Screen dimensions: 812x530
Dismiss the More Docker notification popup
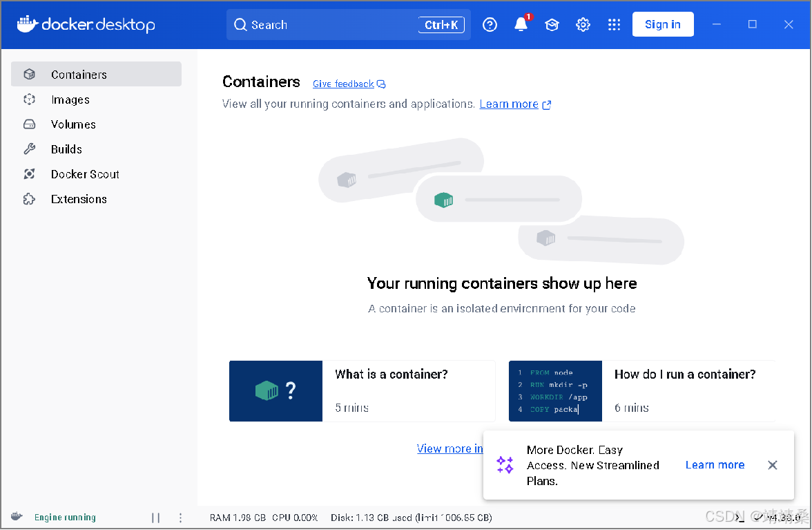coord(772,465)
